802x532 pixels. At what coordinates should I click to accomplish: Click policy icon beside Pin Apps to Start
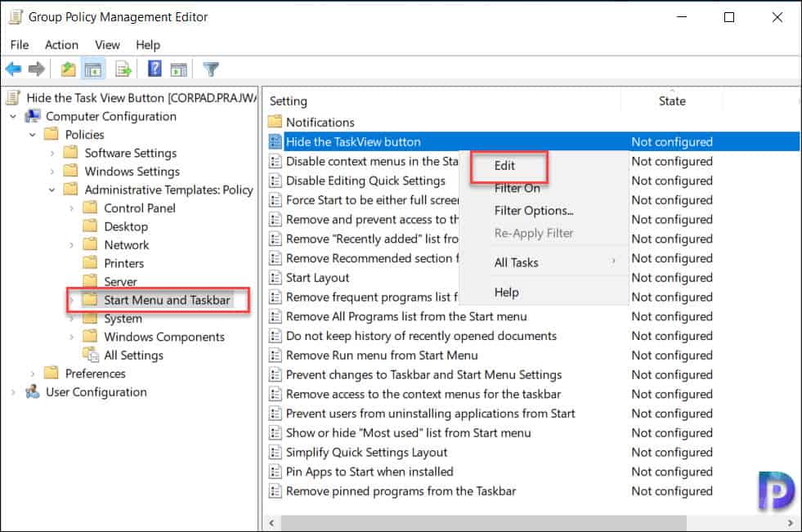276,472
